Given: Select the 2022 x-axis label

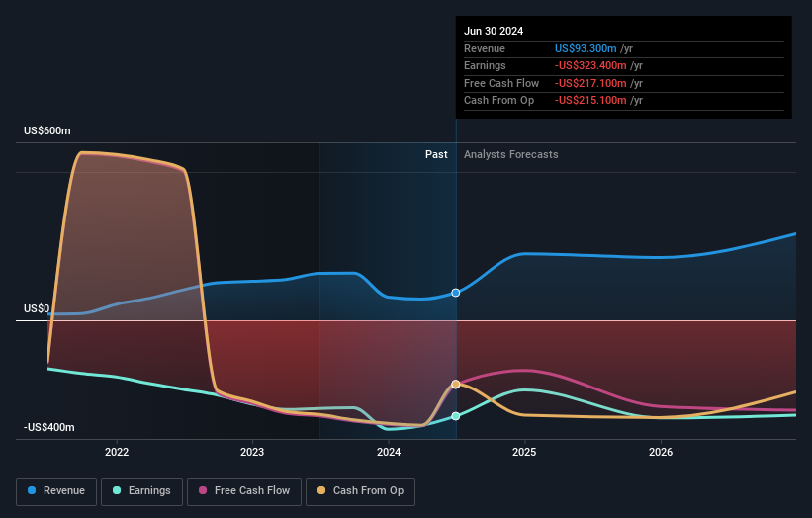Looking at the screenshot, I should 117,453.
